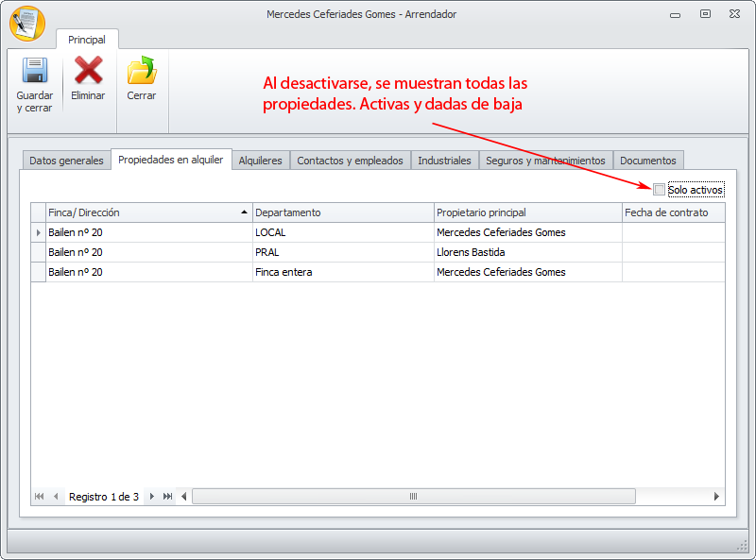Select the Finca entera department cell
Viewport: 756px width, 560px height.
click(343, 272)
